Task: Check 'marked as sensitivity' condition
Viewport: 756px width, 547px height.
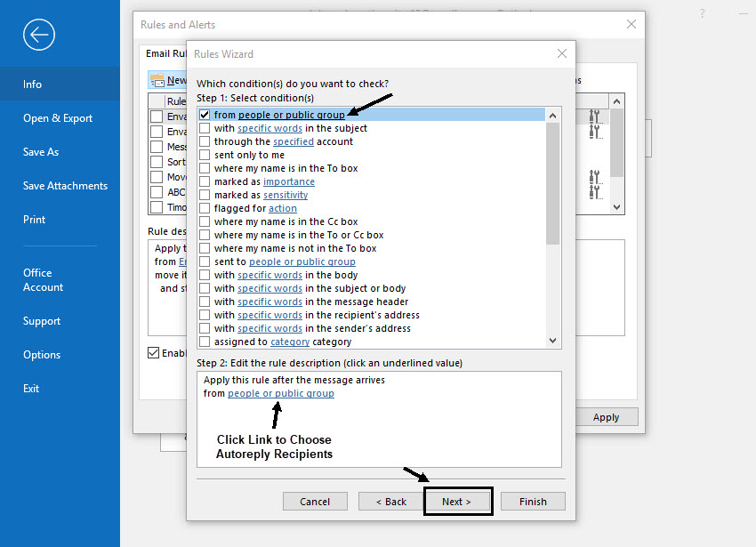Action: click(x=205, y=195)
